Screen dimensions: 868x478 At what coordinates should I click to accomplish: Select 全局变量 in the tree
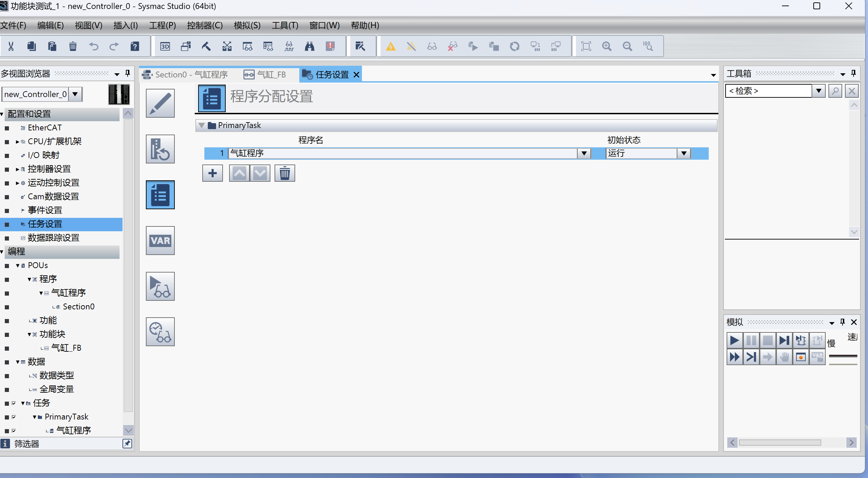tap(57, 389)
